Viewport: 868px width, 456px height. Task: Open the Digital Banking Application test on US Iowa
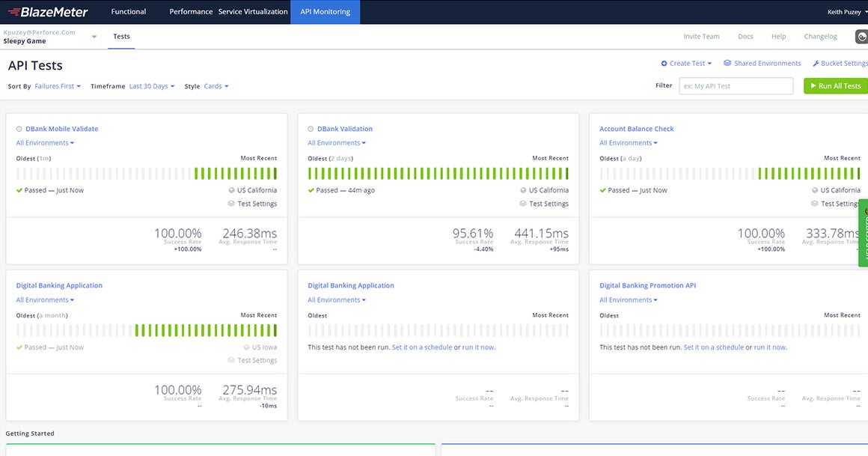pyautogui.click(x=59, y=285)
